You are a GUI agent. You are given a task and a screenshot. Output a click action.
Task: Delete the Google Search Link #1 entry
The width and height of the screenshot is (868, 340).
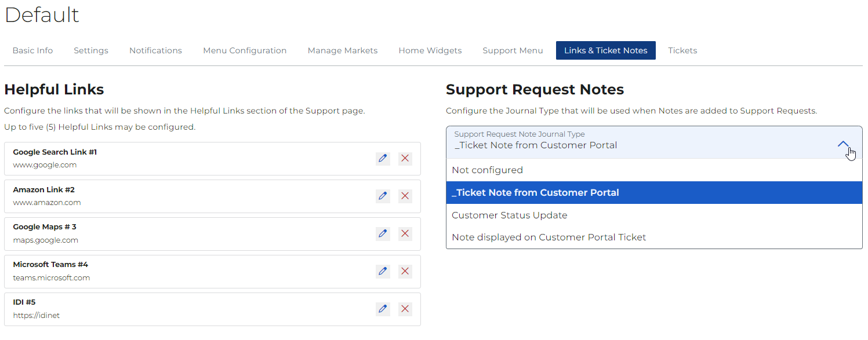tap(405, 158)
